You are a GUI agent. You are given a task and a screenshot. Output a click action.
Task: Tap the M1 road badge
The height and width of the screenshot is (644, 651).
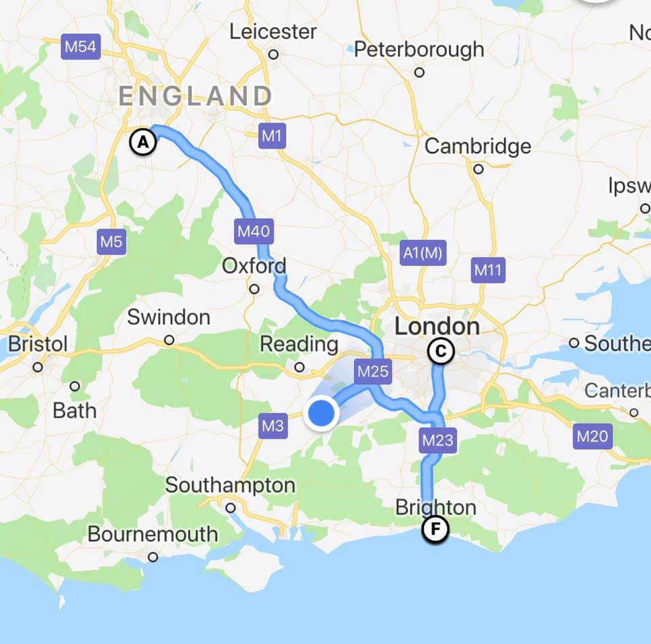[x=272, y=136]
